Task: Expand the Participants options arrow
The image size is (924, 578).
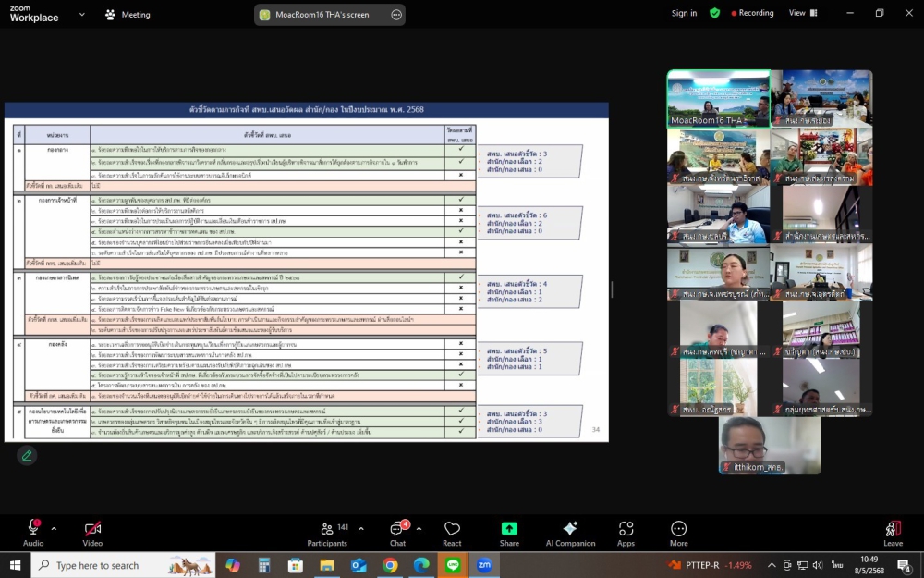Action: pyautogui.click(x=361, y=528)
